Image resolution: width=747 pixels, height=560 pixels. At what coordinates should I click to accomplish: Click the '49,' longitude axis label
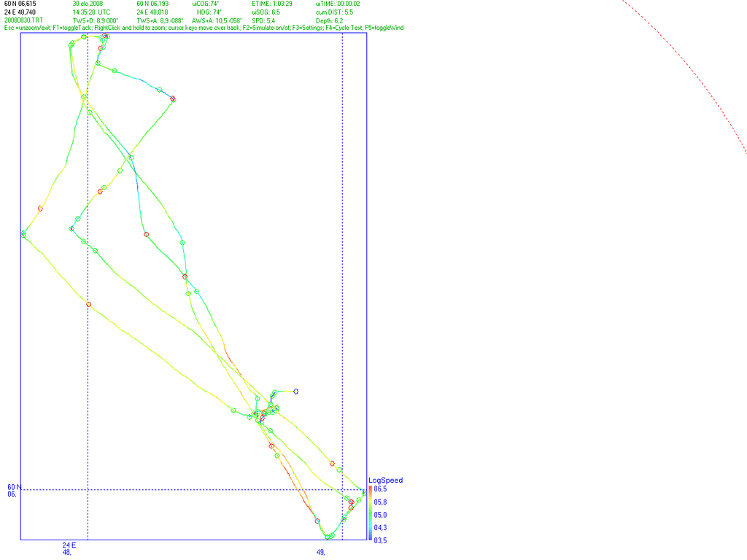(x=321, y=553)
